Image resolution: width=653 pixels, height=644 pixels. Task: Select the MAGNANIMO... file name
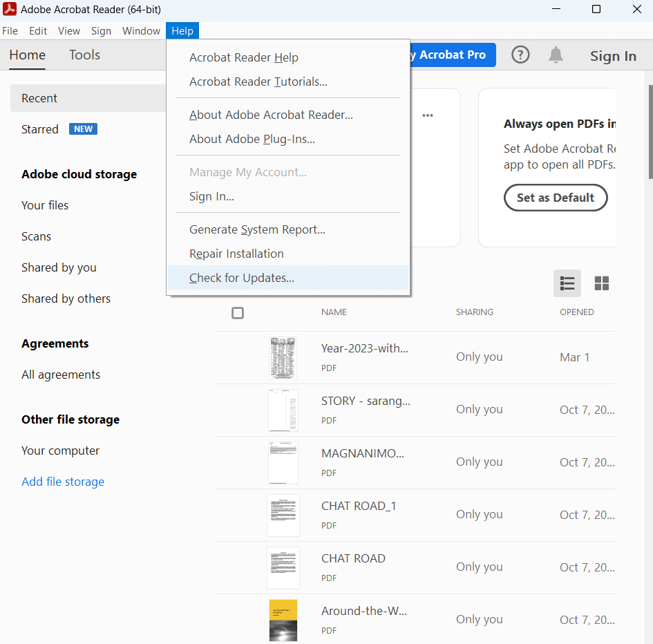click(362, 453)
